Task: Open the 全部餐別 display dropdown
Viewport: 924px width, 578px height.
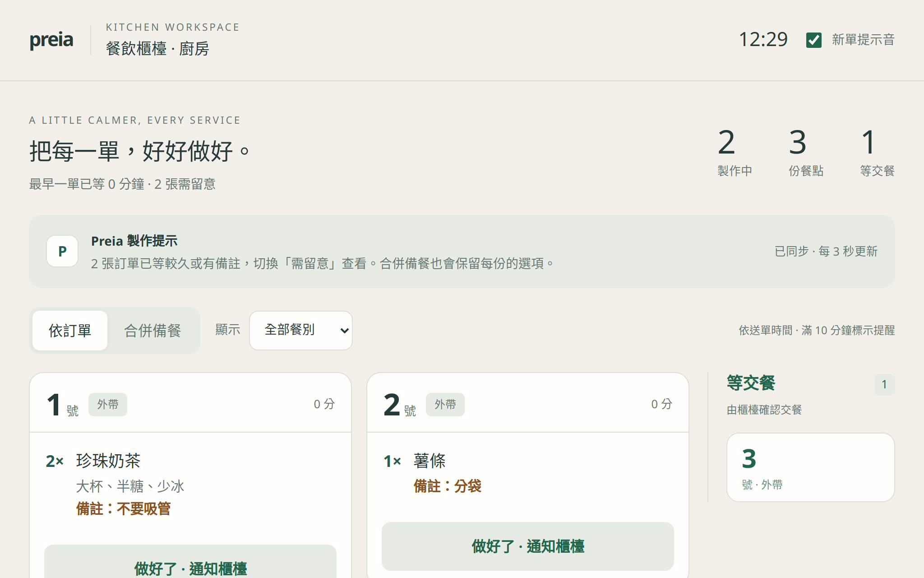Action: 301,330
